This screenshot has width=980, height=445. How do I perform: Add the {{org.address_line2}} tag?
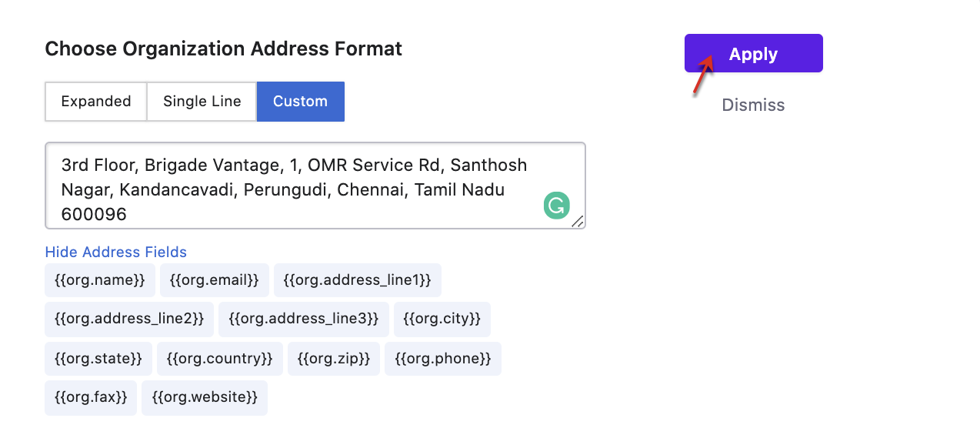click(x=129, y=319)
